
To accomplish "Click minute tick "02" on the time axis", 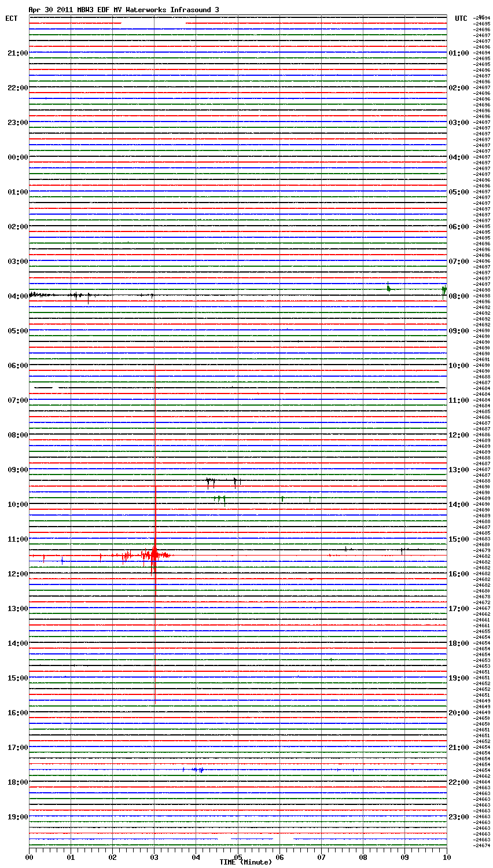I will pos(112,856).
